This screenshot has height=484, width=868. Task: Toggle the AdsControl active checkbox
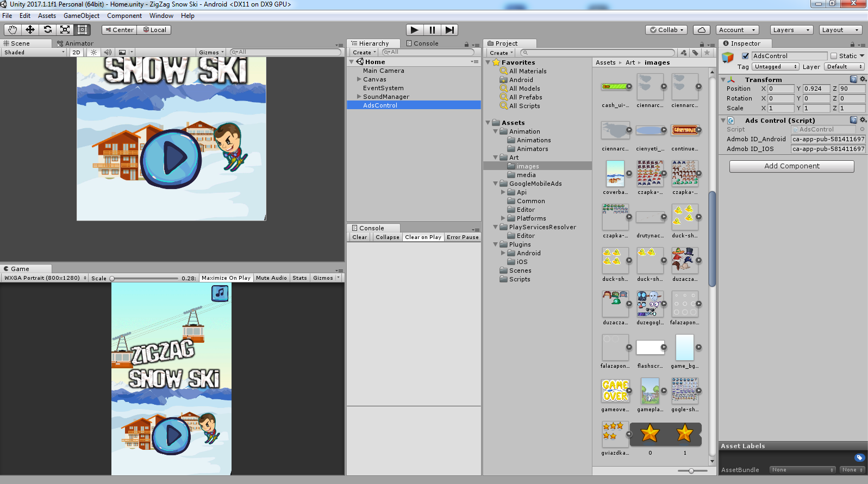745,56
